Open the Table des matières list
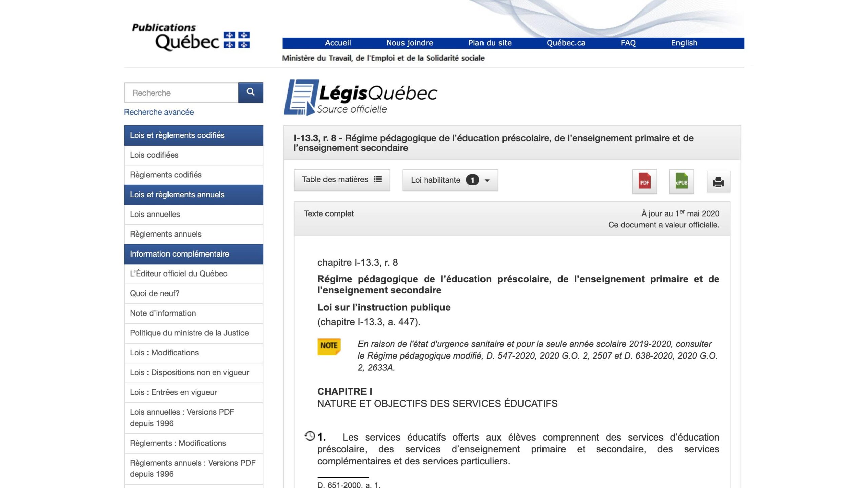Viewport: 868px width, 488px height. point(342,180)
